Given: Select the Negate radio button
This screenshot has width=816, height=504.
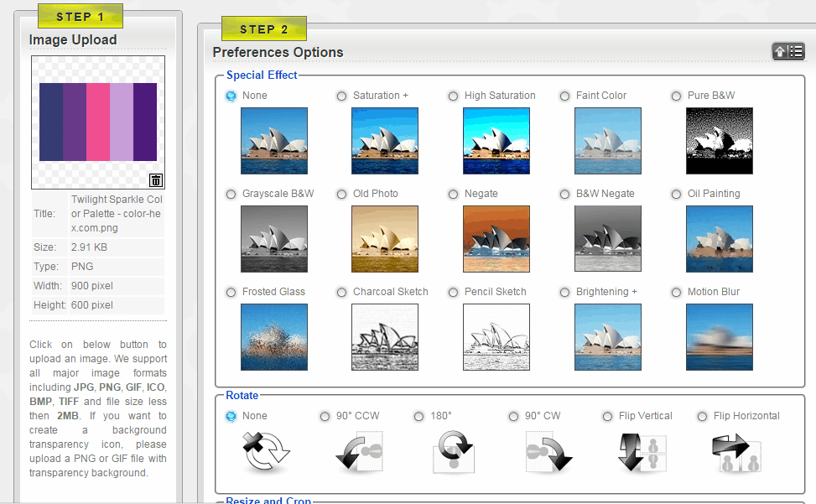Looking at the screenshot, I should (453, 194).
